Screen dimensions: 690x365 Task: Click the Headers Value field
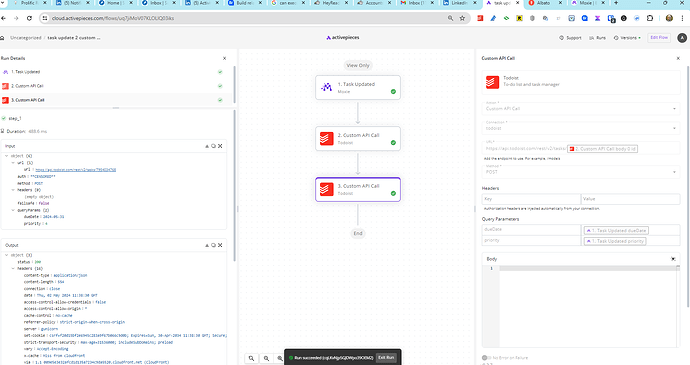tap(631, 199)
